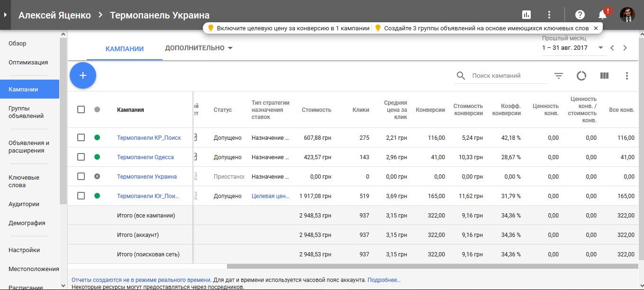Image resolution: width=644 pixels, height=290 pixels.
Task: Open Ключевые слова in the sidebar
Action: [x=24, y=181]
